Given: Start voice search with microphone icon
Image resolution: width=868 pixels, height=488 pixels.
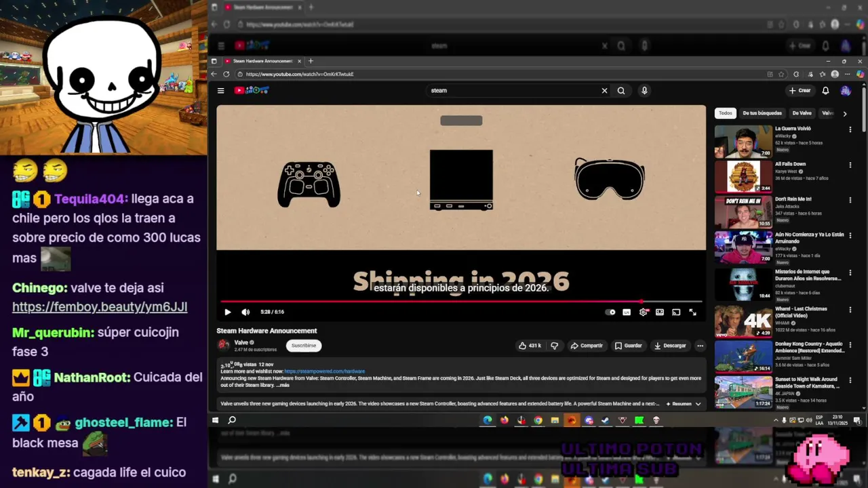Looking at the screenshot, I should (644, 90).
